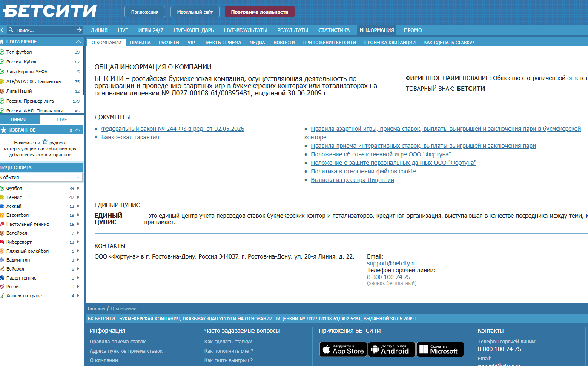Expand the Хоккей arrow
Image resolution: width=588 pixels, height=366 pixels.
point(78,206)
